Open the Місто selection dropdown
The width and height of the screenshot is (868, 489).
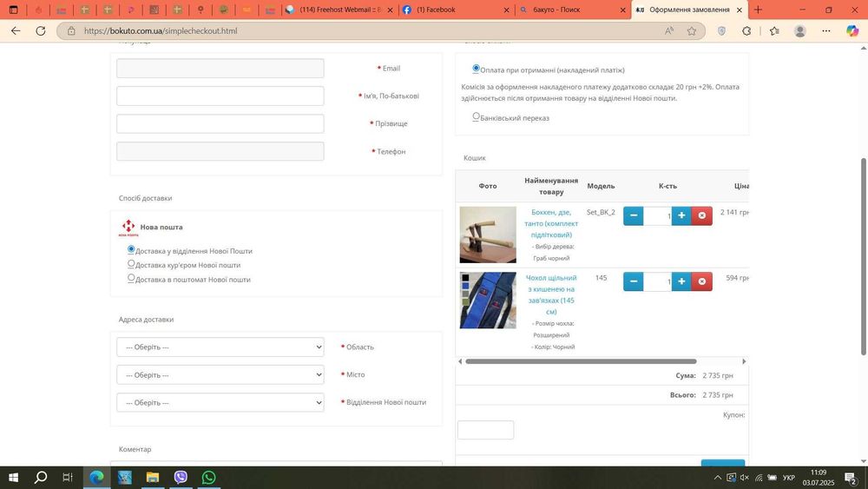point(220,375)
